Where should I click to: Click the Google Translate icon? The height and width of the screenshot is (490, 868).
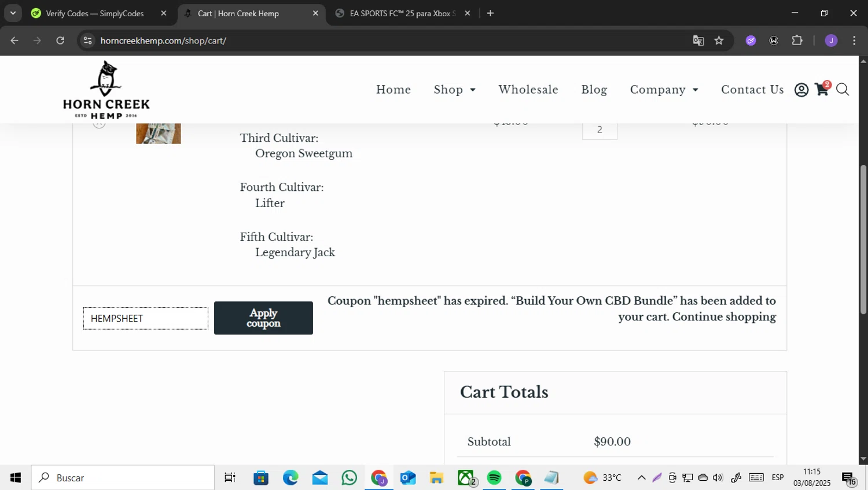[698, 40]
